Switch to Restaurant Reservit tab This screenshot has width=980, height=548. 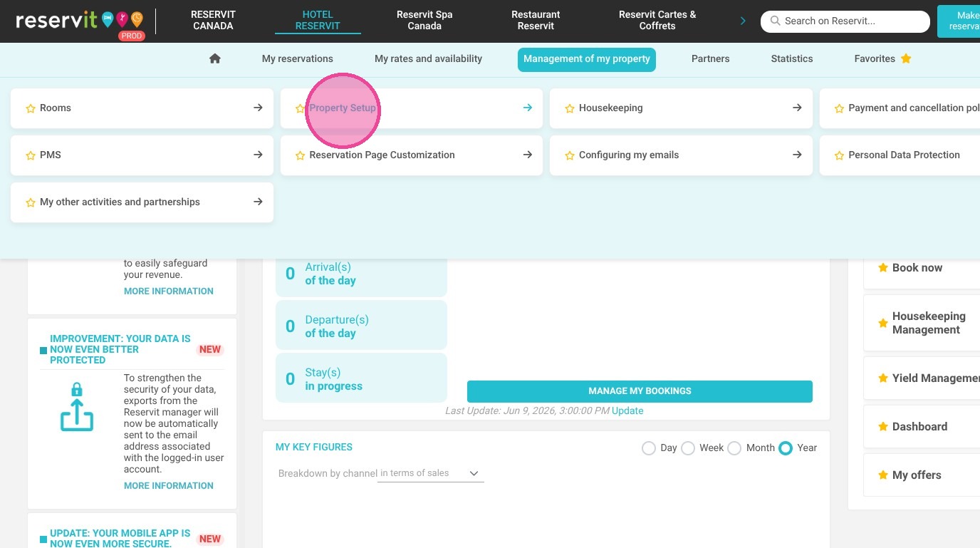click(536, 20)
